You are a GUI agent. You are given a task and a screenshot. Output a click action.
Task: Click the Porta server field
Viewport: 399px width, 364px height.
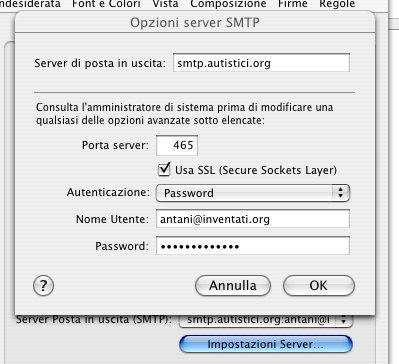(177, 145)
